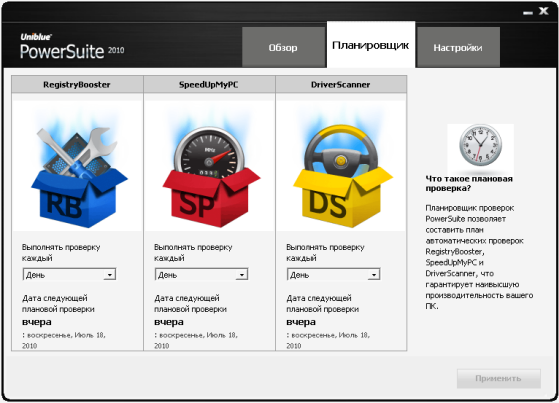The height and width of the screenshot is (403, 559).
Task: Click the 'Что такое плановая проверка?' heading
Action: [469, 183]
